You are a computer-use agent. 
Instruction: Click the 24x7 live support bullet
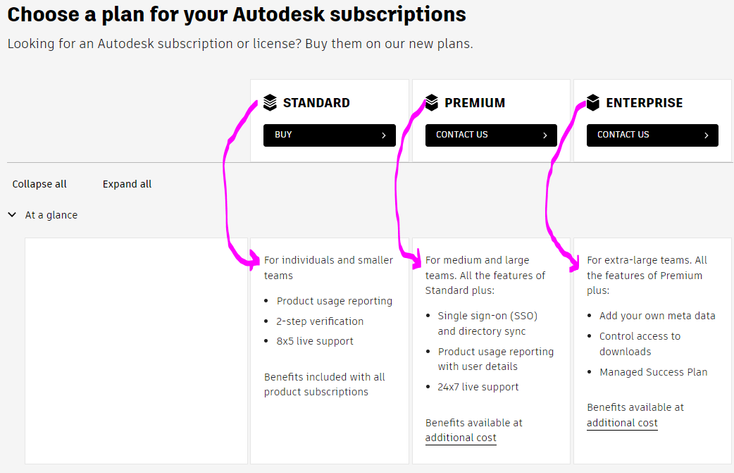(x=478, y=387)
